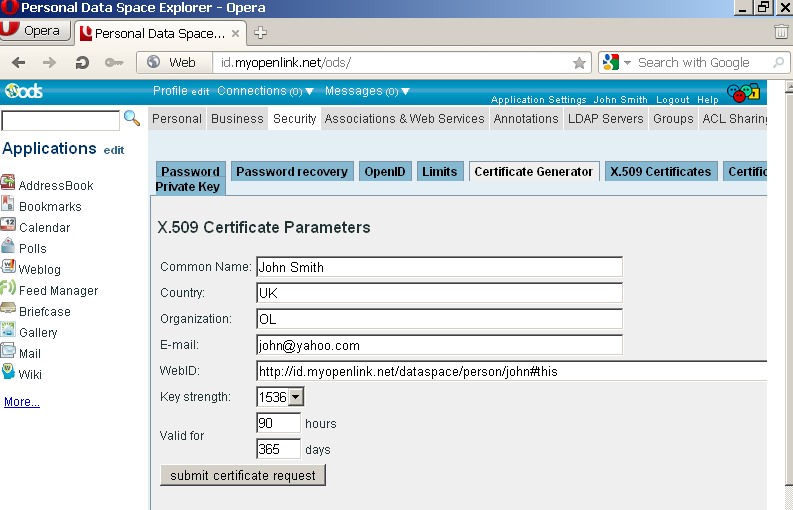This screenshot has height=510, width=793.
Task: Reload the page in Opera
Action: pyautogui.click(x=82, y=62)
